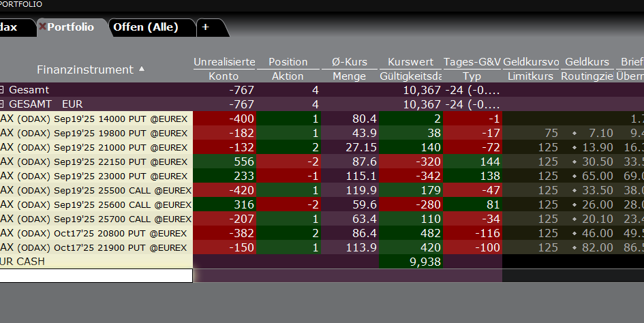Click the diamond marker beside bid 82.00
The image size is (644, 323).
(x=574, y=247)
